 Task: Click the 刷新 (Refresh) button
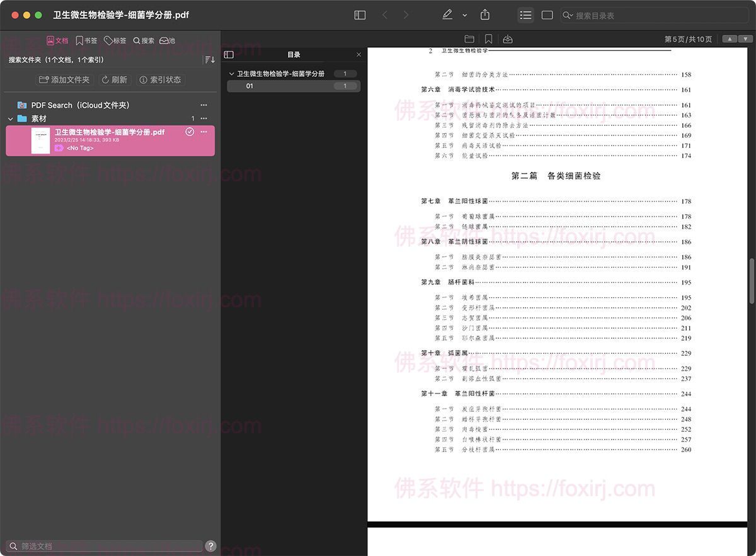click(115, 79)
